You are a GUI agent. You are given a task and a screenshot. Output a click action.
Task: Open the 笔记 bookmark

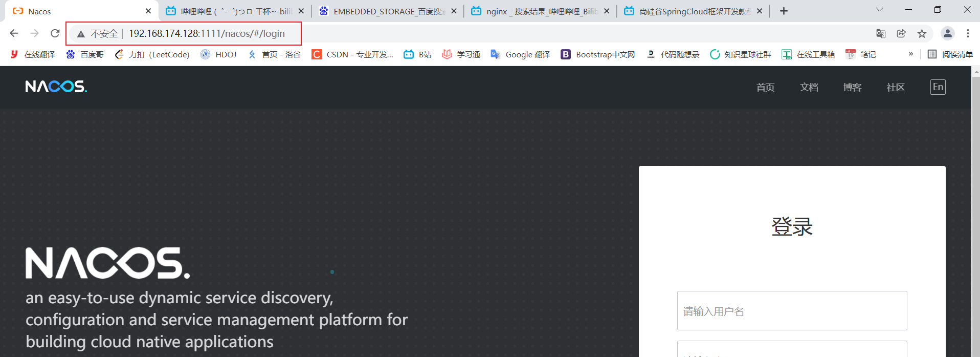861,54
